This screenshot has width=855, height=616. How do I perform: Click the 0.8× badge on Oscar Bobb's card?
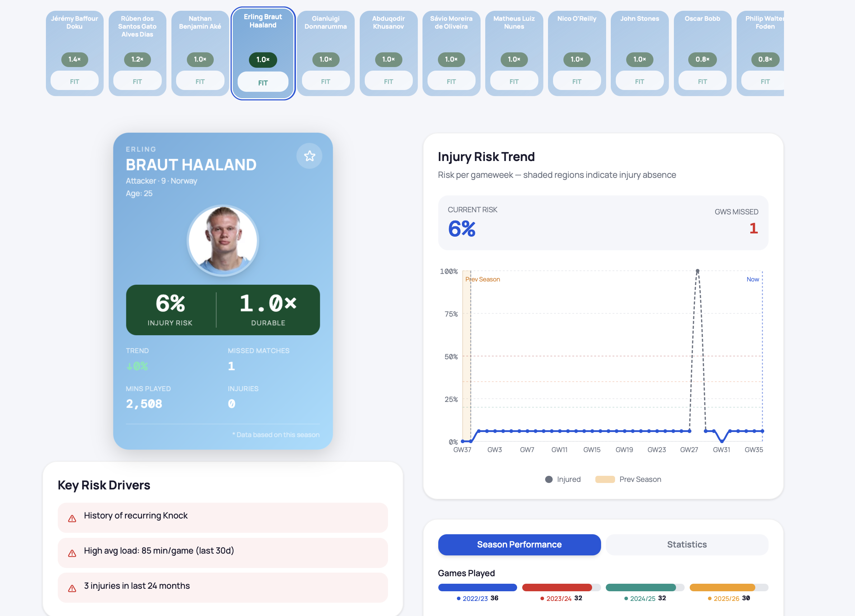pyautogui.click(x=702, y=59)
